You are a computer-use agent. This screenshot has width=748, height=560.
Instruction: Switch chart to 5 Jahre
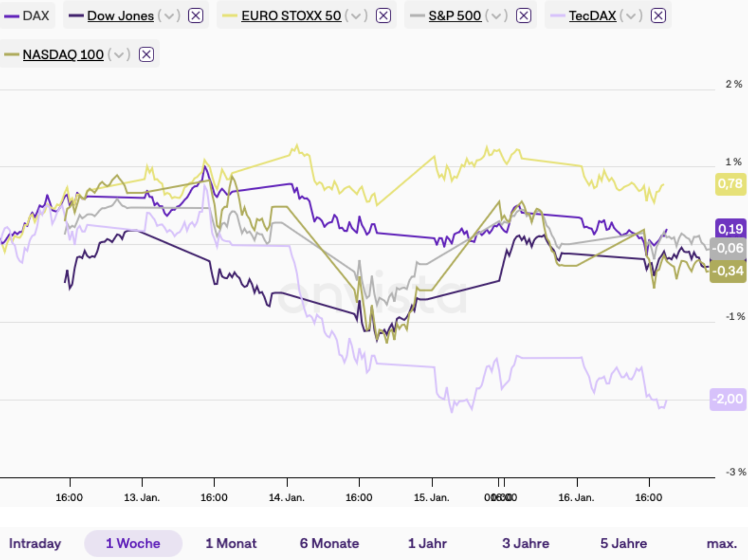[x=623, y=544]
